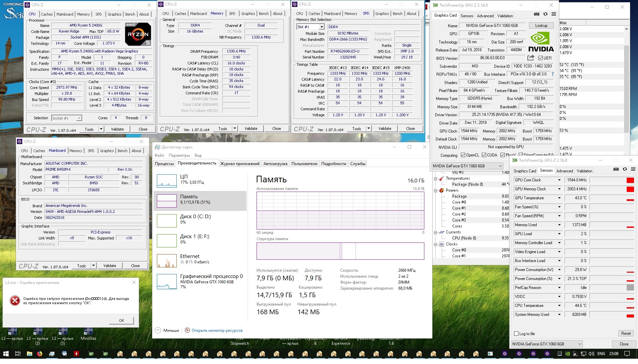Click ENG language indicator in taskbar
The image size is (638, 364).
pyautogui.click(x=601, y=354)
